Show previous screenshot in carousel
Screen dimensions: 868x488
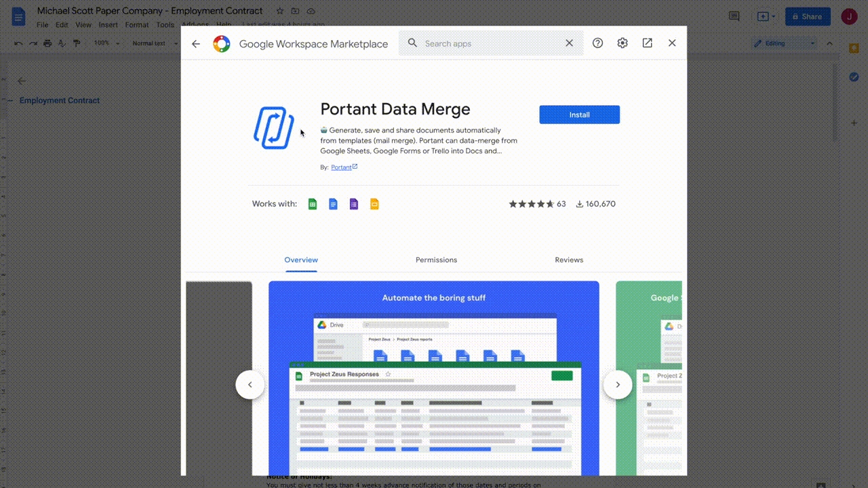point(250,385)
